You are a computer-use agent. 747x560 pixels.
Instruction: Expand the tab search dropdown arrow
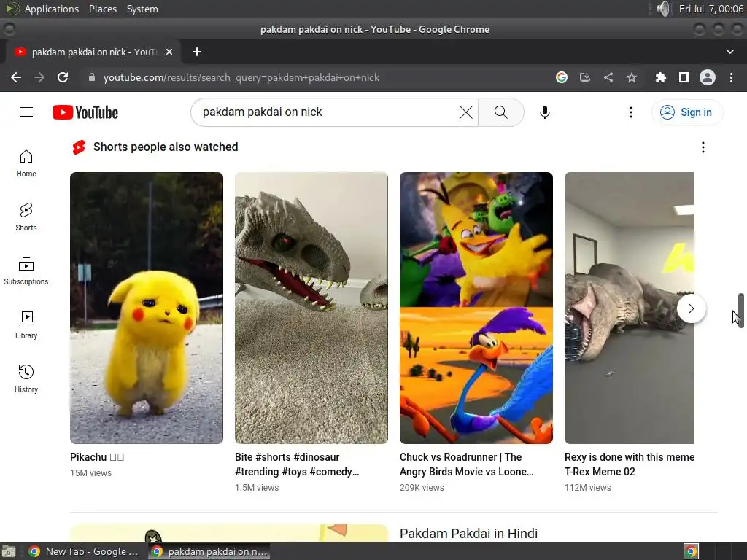point(729,52)
